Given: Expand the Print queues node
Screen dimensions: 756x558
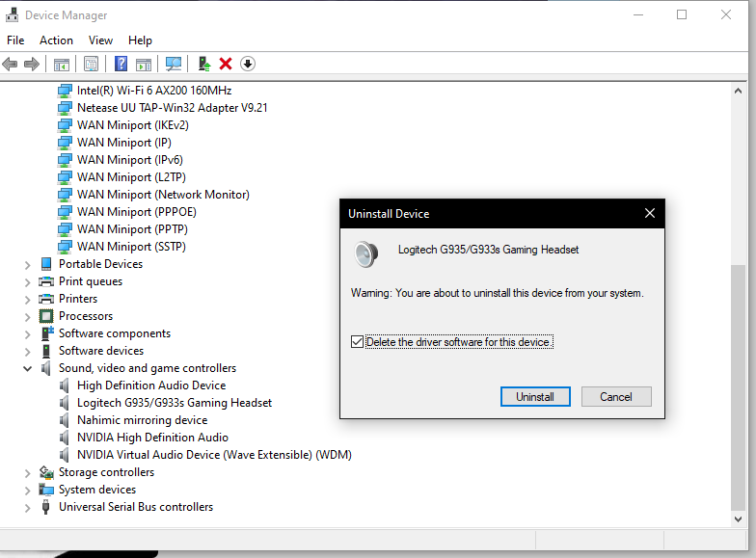Looking at the screenshot, I should 27,281.
